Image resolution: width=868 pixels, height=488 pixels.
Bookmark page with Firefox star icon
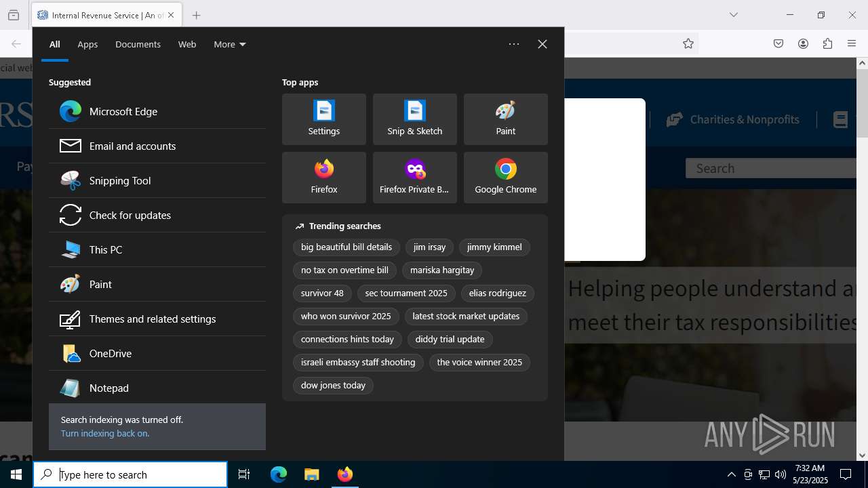point(688,43)
